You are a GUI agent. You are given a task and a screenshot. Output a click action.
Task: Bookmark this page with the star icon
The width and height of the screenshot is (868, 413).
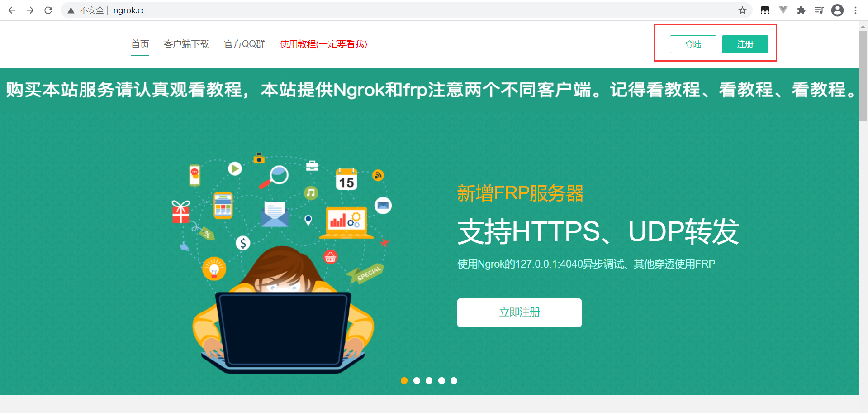742,10
